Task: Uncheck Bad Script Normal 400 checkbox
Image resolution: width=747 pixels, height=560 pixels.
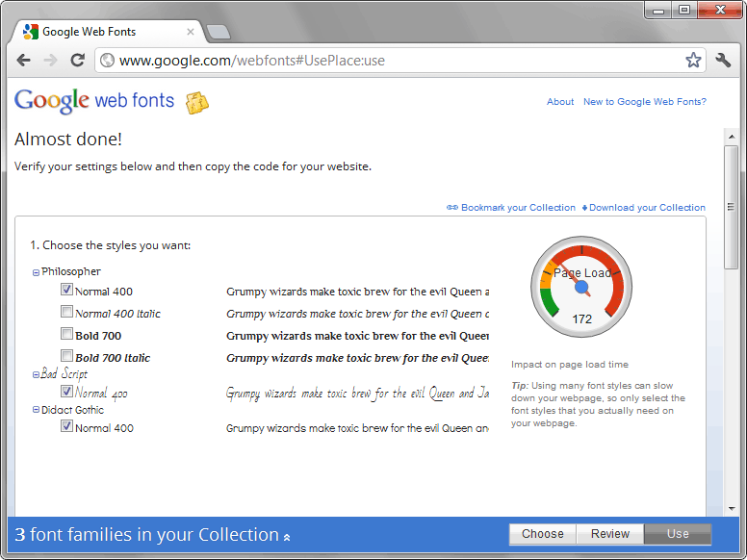Action: click(x=66, y=392)
